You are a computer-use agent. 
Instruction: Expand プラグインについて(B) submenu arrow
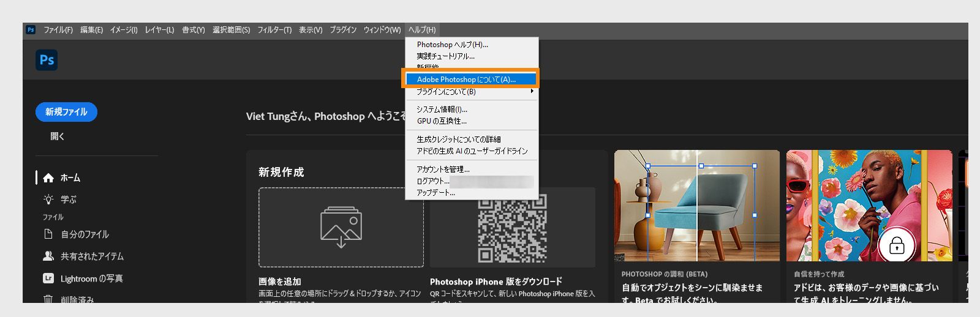[x=532, y=91]
